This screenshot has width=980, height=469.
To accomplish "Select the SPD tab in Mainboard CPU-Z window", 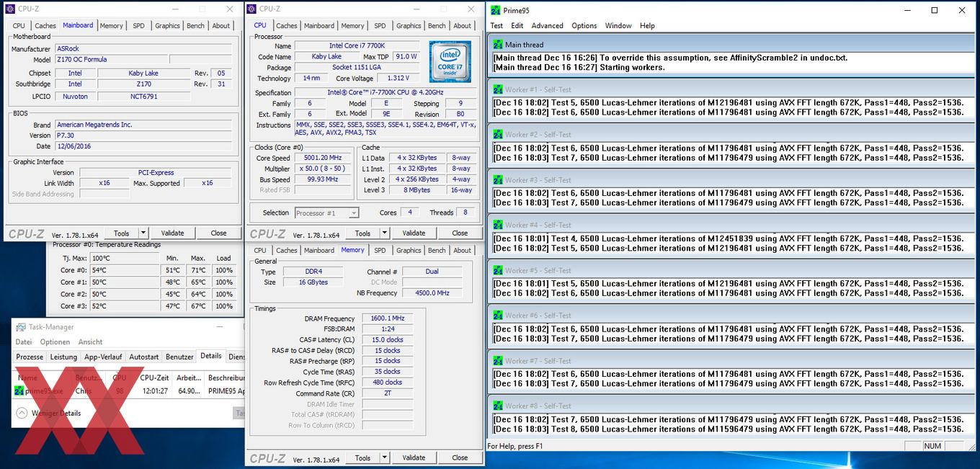I will pyautogui.click(x=138, y=26).
